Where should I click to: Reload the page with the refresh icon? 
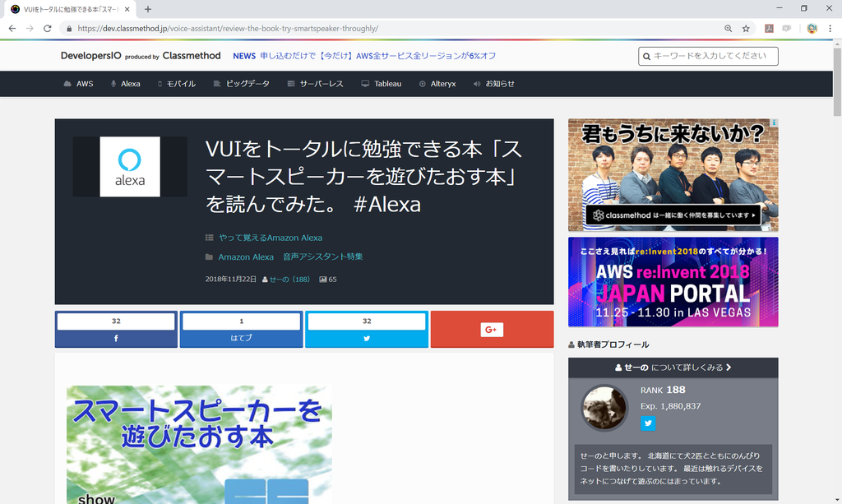pyautogui.click(x=47, y=29)
